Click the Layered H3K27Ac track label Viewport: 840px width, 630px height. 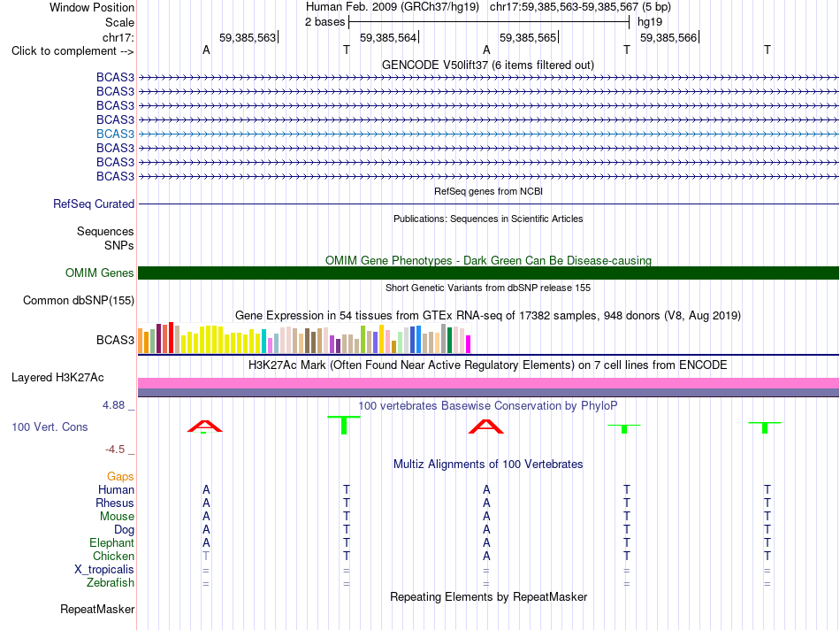tap(57, 378)
